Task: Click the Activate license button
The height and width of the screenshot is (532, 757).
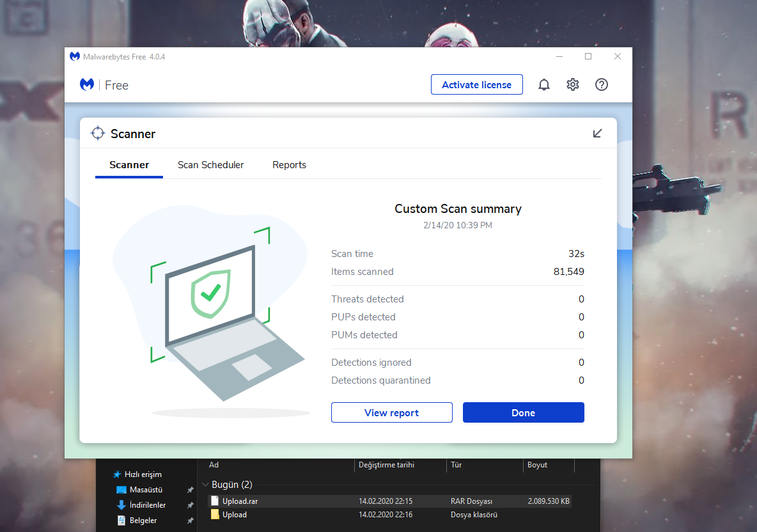Action: click(476, 84)
